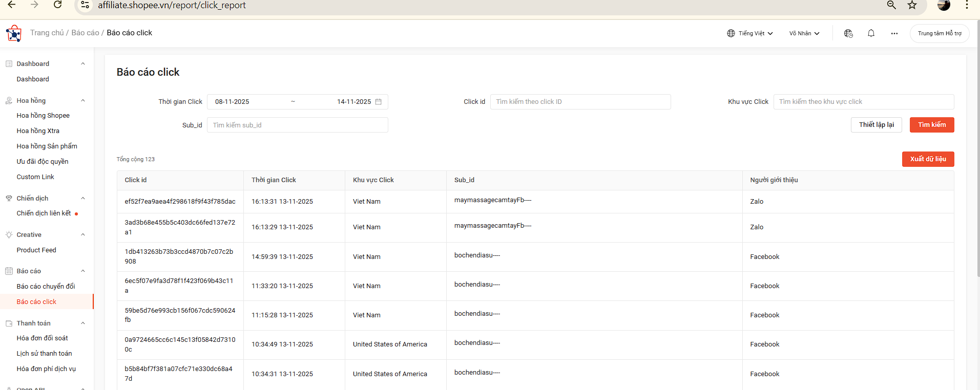
Task: Collapse the Báo cáo sidebar section
Action: pos(83,271)
